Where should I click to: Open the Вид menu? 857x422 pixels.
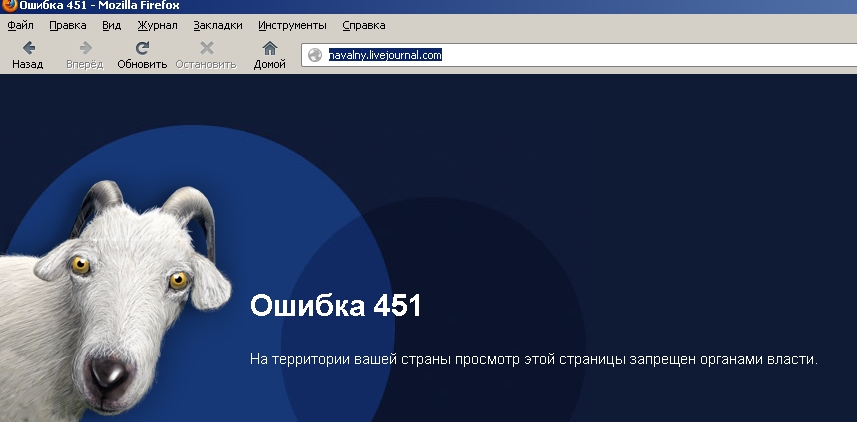(111, 25)
